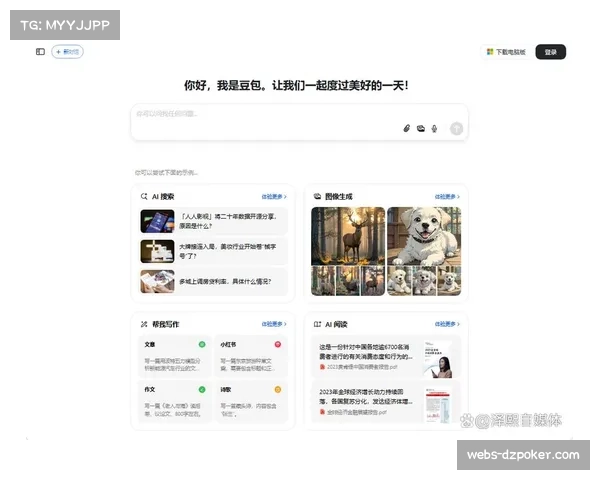Click thumbnail beside 多城上调房贷利率 item

point(157,281)
